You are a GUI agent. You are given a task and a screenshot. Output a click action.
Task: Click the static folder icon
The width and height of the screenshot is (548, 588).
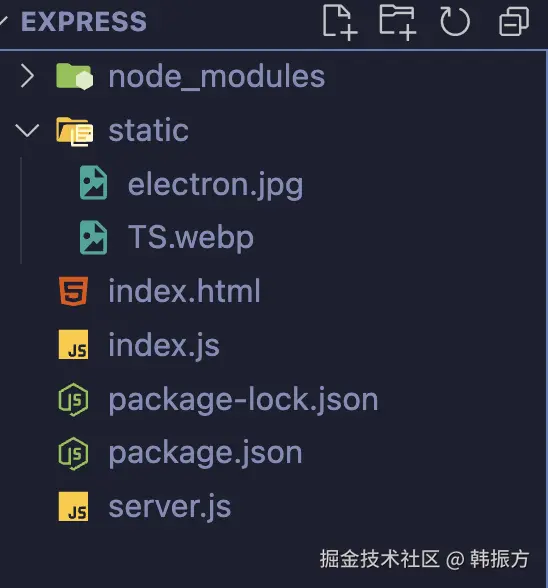pyautogui.click(x=75, y=131)
